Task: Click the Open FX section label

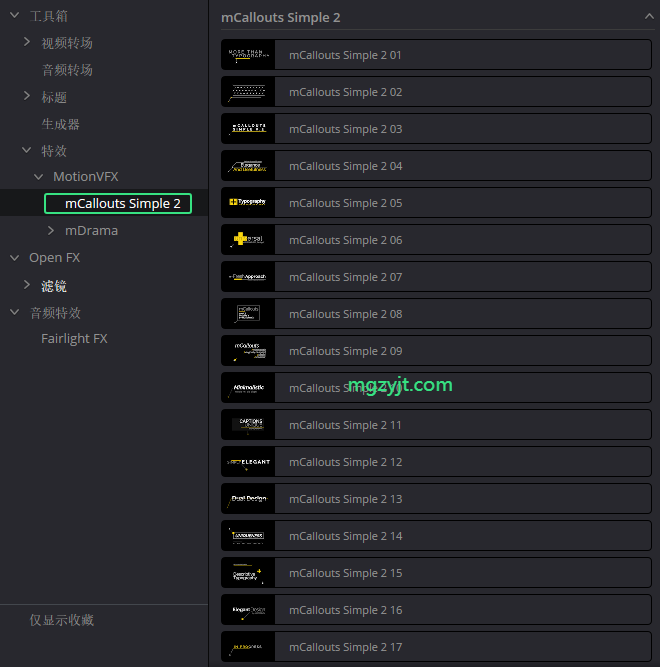Action: 54,258
